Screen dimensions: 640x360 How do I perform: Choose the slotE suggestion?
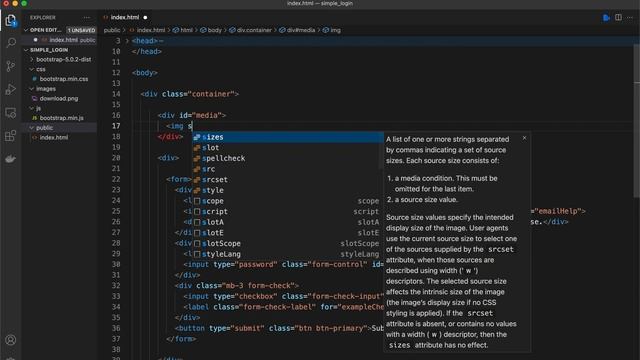click(x=288, y=233)
